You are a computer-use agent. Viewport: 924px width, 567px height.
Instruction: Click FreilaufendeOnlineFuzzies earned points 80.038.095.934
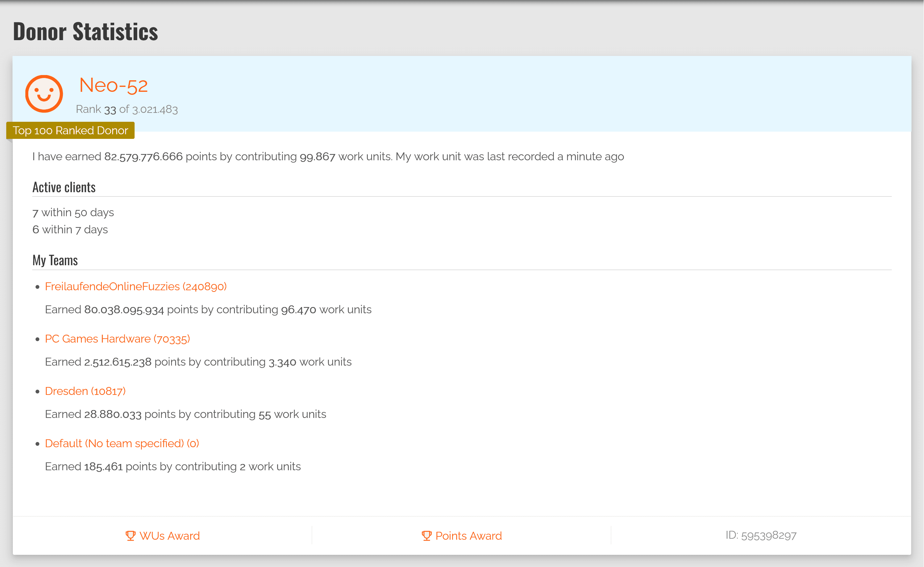pos(124,310)
